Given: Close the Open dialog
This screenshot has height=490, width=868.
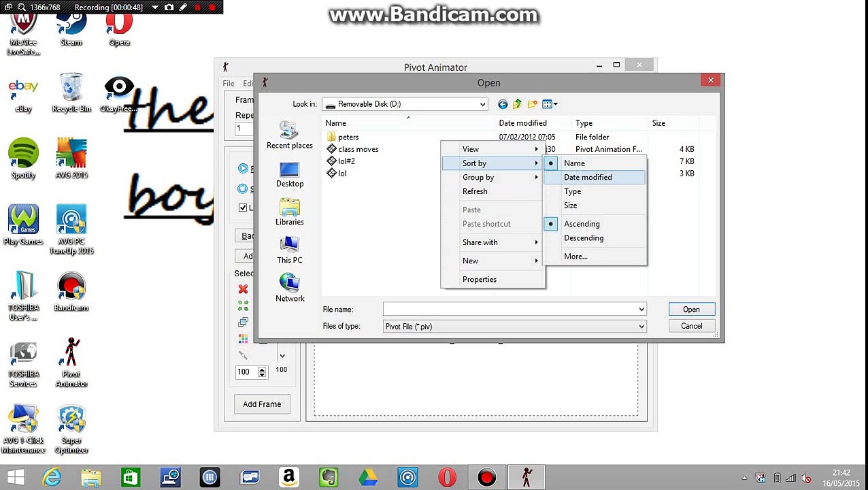Looking at the screenshot, I should click(711, 81).
